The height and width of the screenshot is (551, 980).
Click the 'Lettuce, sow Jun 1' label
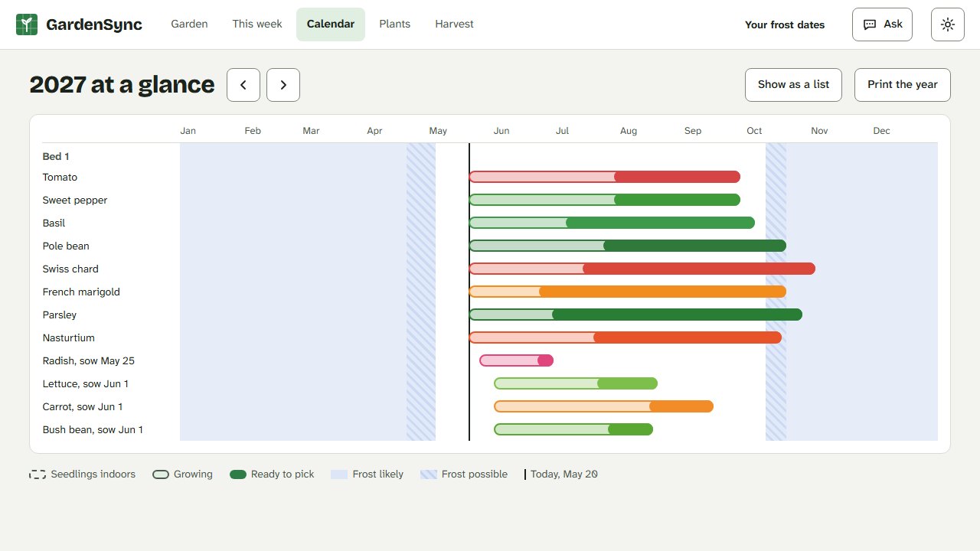click(x=86, y=384)
